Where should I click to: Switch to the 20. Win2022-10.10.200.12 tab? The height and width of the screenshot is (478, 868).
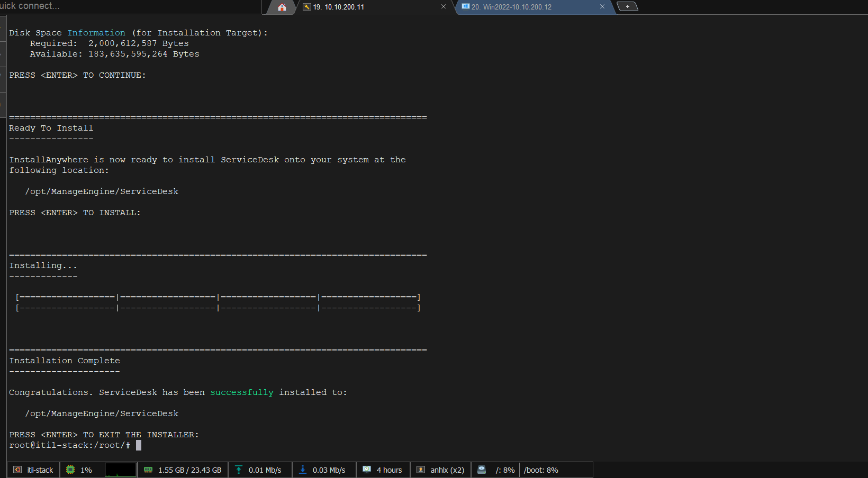pos(511,7)
